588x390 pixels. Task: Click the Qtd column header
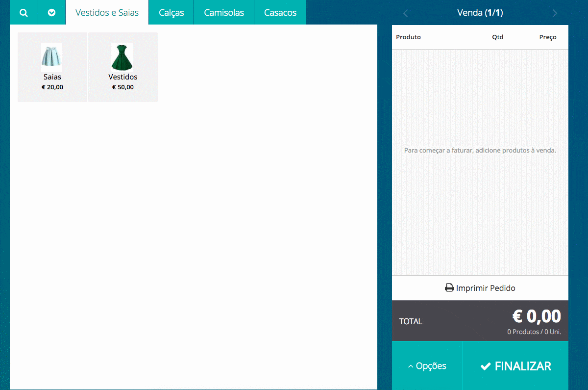497,37
